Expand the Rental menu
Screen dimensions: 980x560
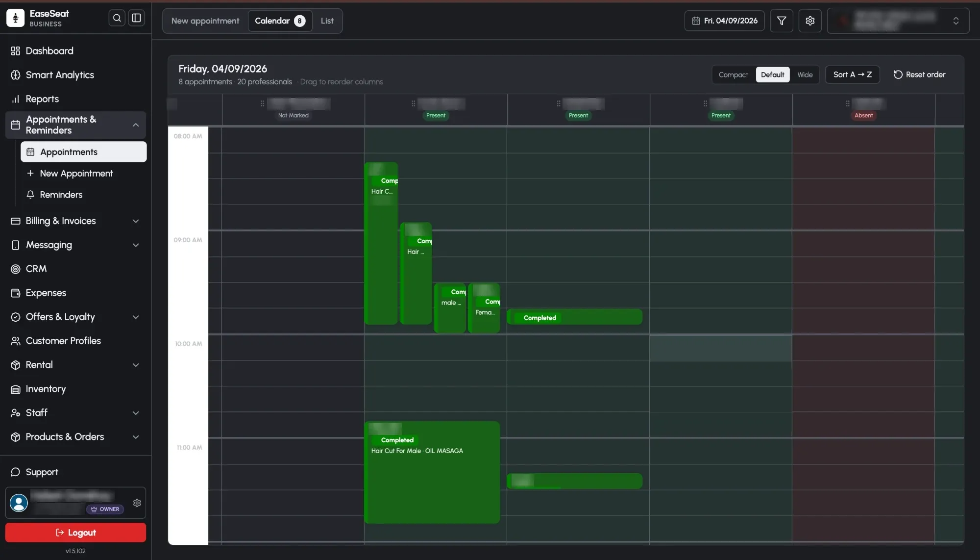(x=75, y=365)
